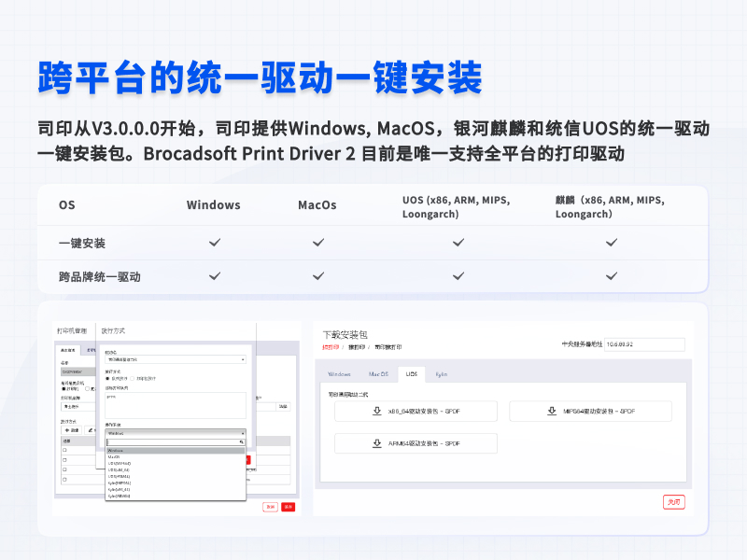Click the 'UOS (x86, ARM, MIPS, Loongarch)' header
The height and width of the screenshot is (560, 747).
[457, 207]
